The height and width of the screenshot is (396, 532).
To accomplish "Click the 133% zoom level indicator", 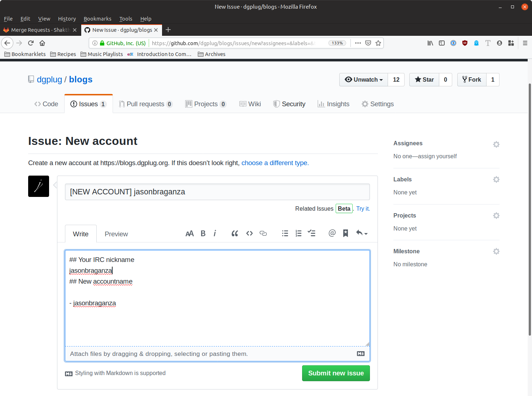I will (x=337, y=43).
